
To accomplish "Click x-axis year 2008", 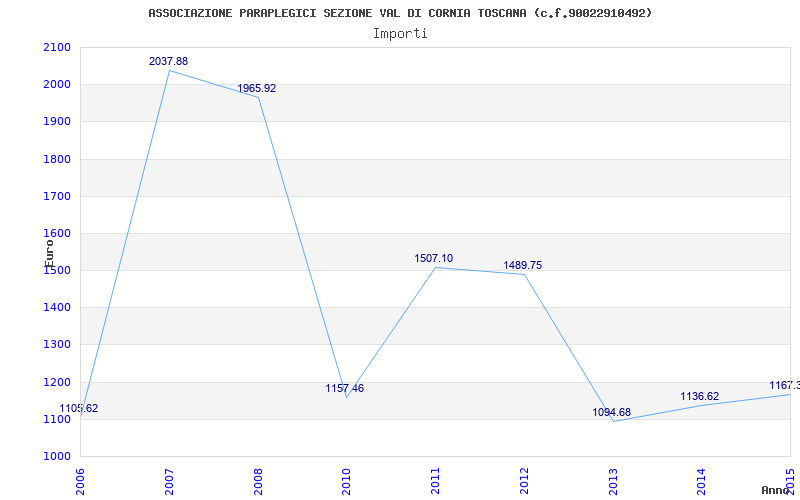I will tap(258, 482).
